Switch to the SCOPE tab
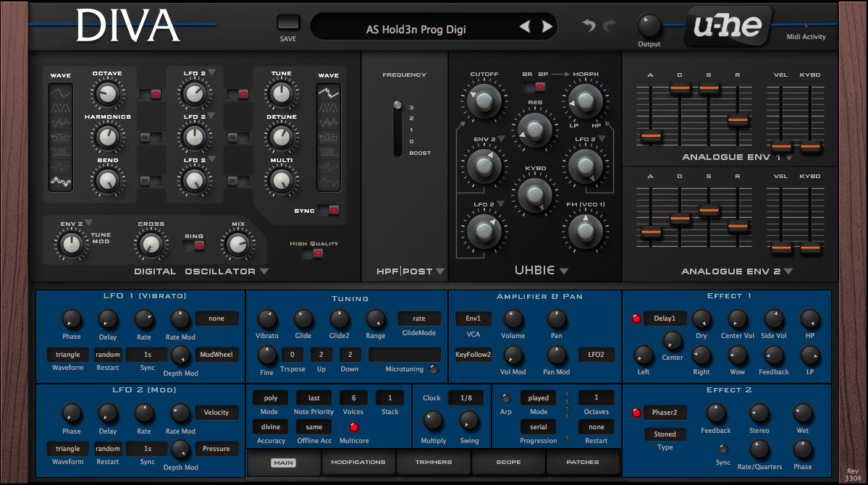This screenshot has height=485, width=868. point(508,463)
